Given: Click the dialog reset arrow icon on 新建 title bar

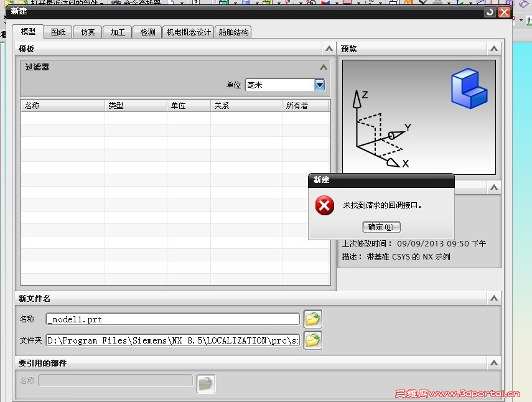Looking at the screenshot, I should pyautogui.click(x=491, y=12).
